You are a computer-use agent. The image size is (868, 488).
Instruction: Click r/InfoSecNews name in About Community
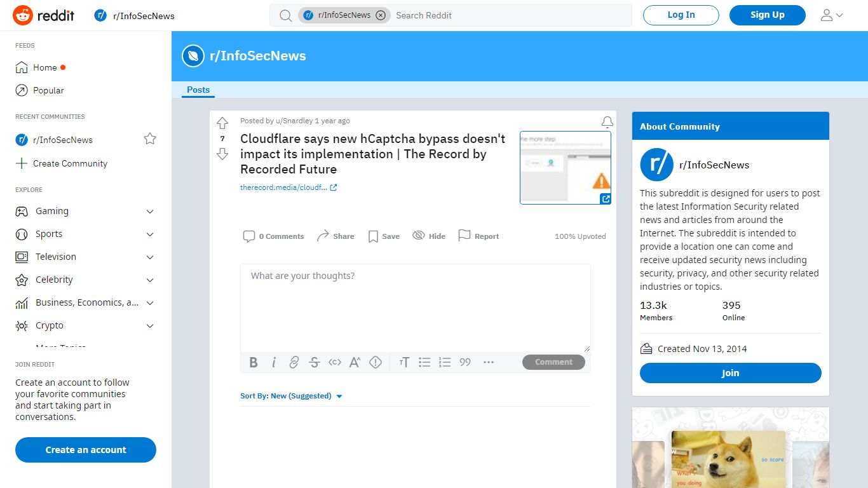714,165
